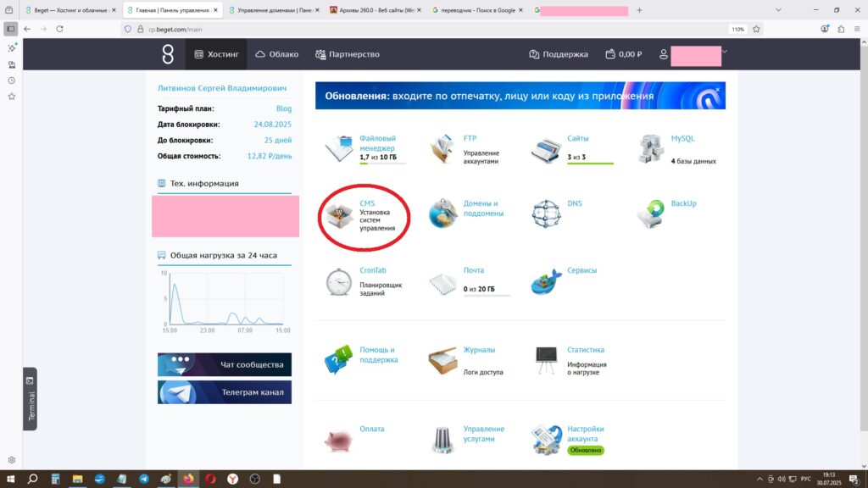Click the Sites 3 из 3 usage bar

coord(590,164)
